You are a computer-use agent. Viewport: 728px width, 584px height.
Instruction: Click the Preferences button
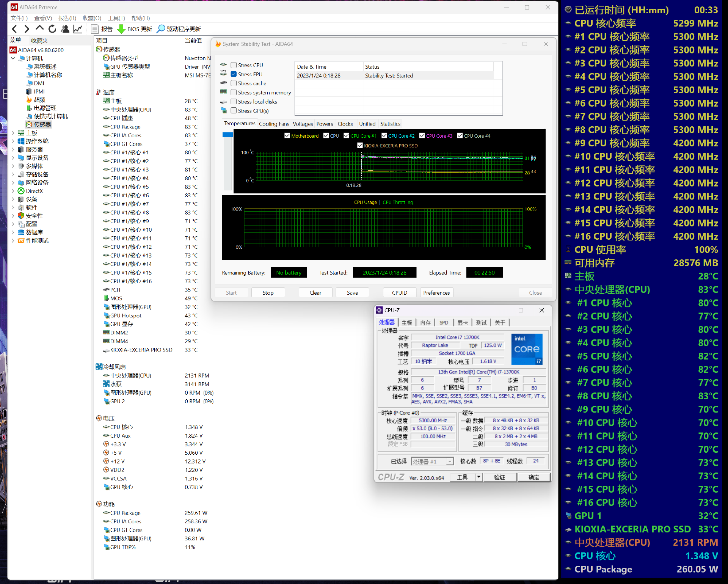click(436, 293)
